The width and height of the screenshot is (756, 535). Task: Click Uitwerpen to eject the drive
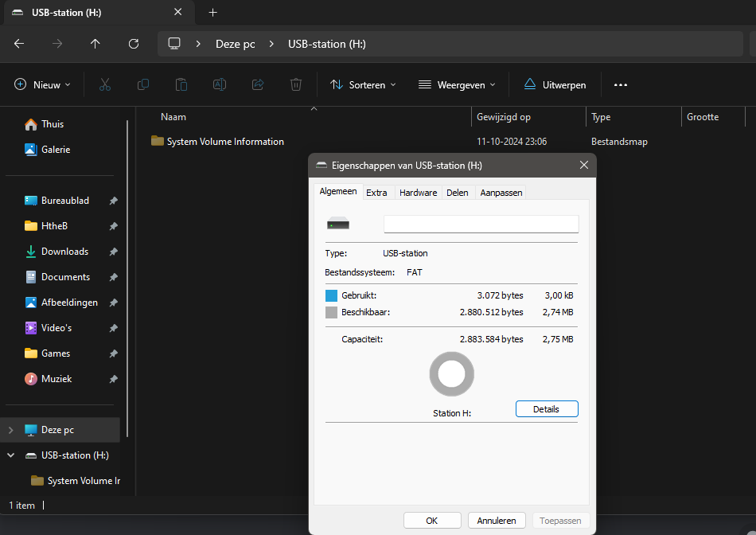555,85
